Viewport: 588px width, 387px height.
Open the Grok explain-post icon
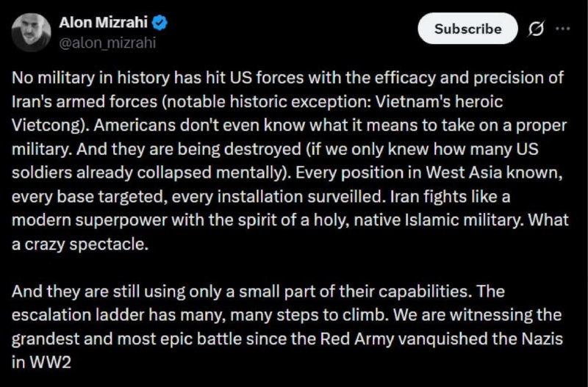tap(536, 29)
